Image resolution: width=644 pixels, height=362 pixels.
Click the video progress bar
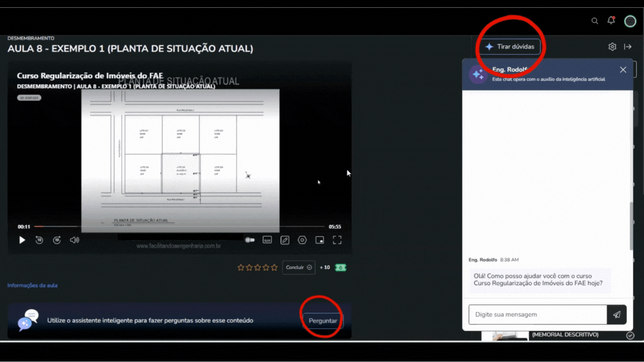coord(179,227)
